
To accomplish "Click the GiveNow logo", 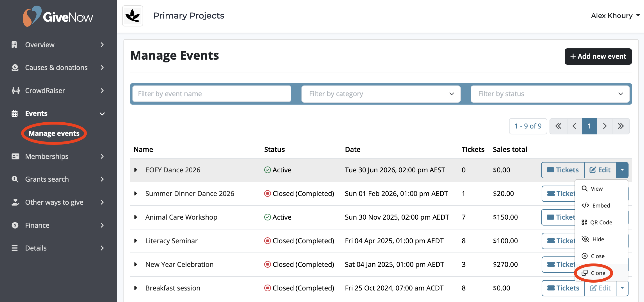I will click(58, 16).
